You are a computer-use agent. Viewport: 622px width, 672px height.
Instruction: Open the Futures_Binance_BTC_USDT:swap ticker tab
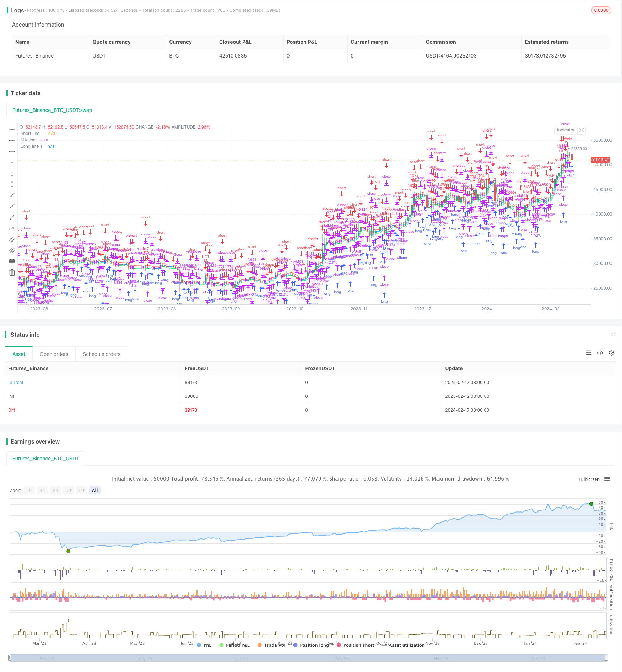pyautogui.click(x=52, y=110)
